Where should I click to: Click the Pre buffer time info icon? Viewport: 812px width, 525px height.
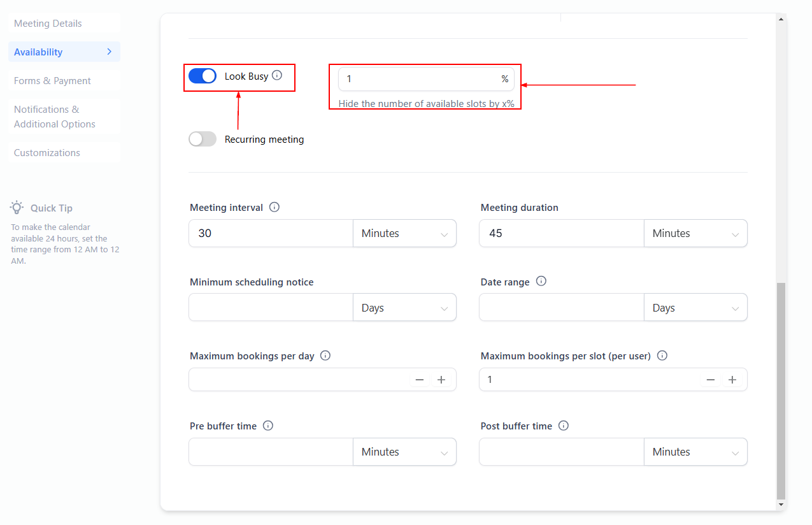(x=268, y=426)
